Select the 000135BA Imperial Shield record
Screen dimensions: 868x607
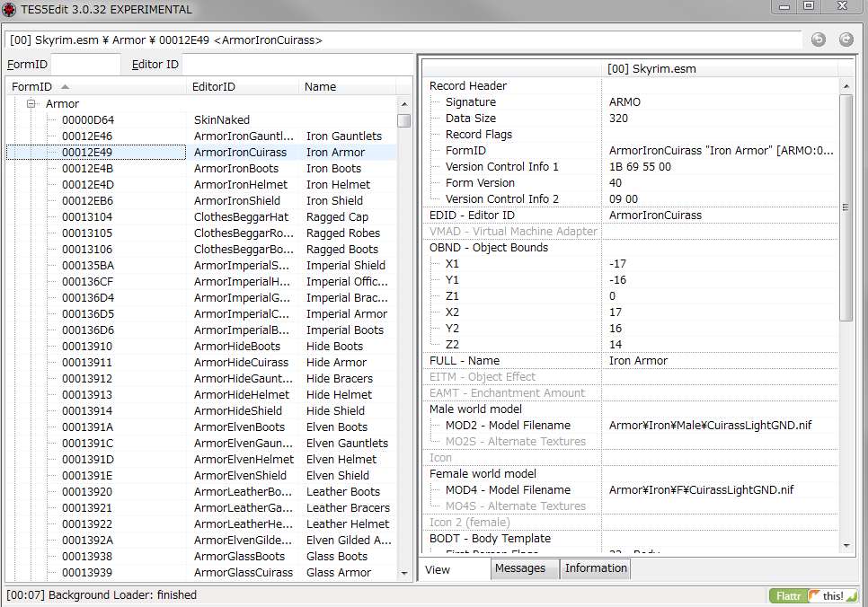pos(201,266)
